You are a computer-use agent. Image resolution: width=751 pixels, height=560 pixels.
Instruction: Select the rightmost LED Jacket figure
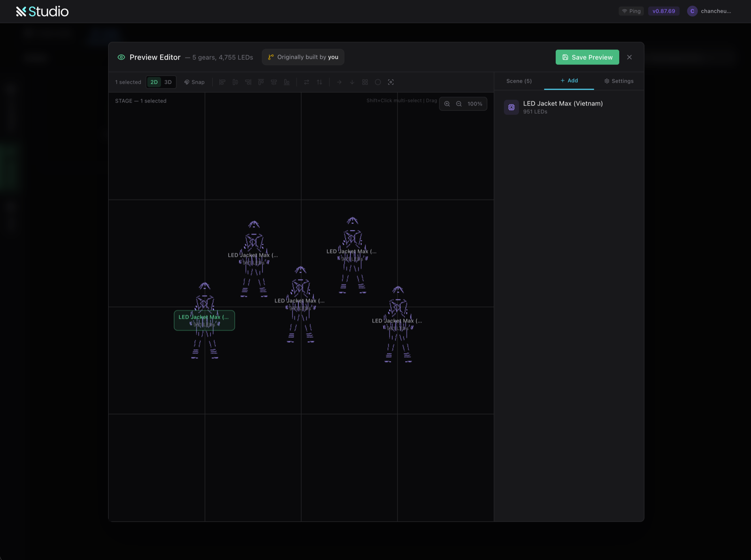(x=398, y=324)
